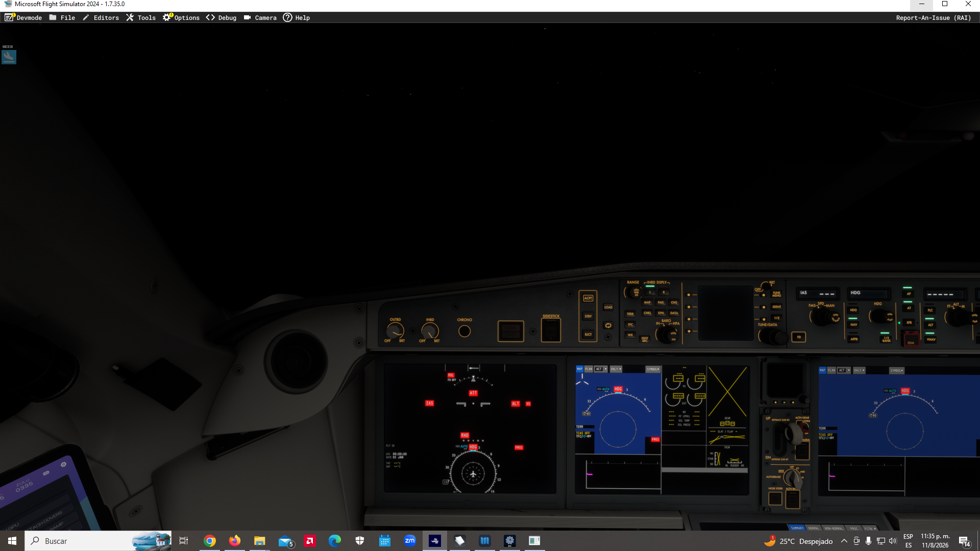Screen dimensions: 980x551
Task: Push the CHRONO button
Action: [464, 331]
